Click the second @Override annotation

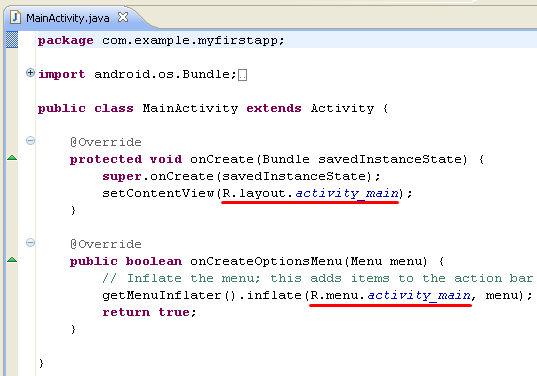pos(106,244)
